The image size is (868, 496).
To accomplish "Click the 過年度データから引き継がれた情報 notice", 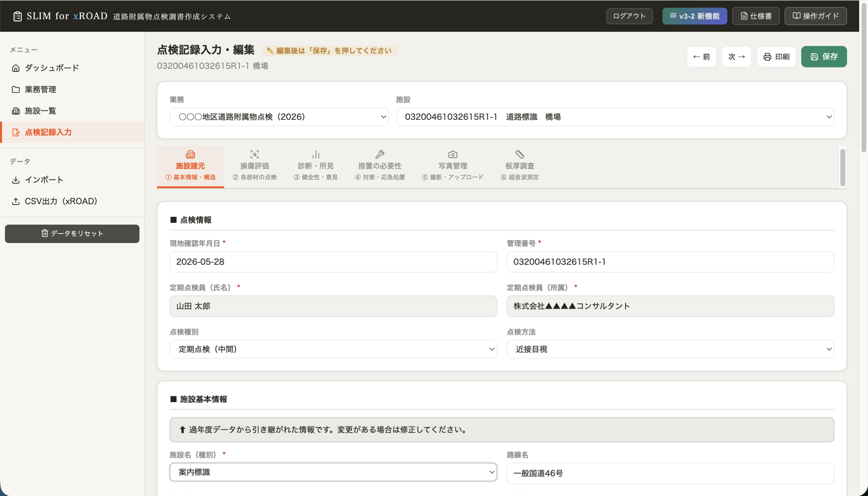I will click(x=502, y=430).
